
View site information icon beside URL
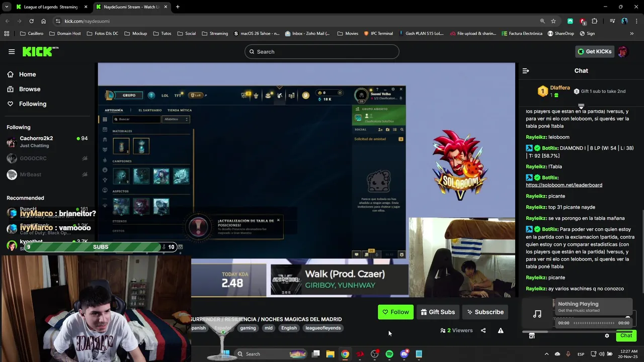pos(58,21)
